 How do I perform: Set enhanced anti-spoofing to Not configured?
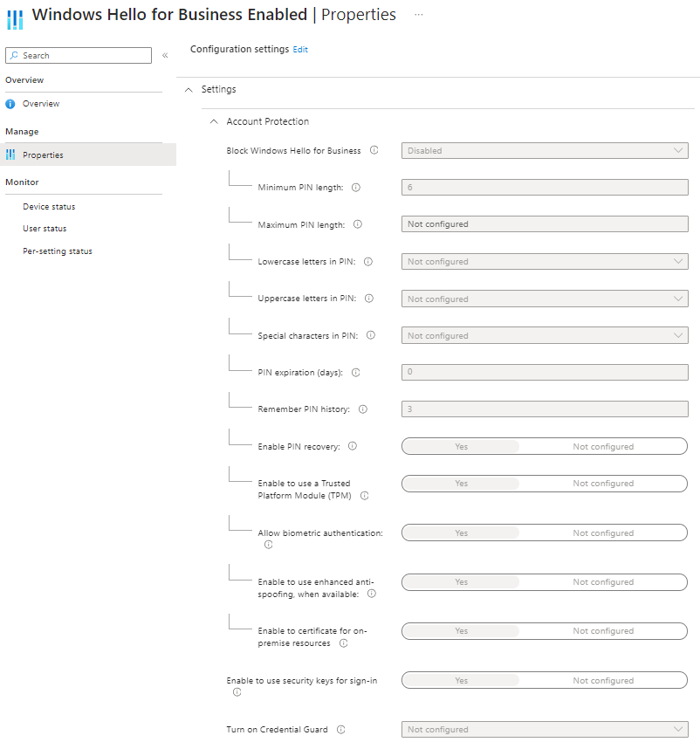tap(603, 581)
